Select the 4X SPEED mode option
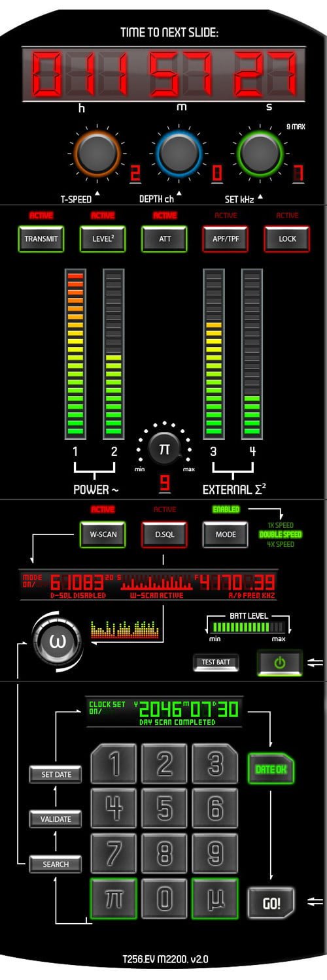Viewport: 327px width, 980px height. [281, 544]
